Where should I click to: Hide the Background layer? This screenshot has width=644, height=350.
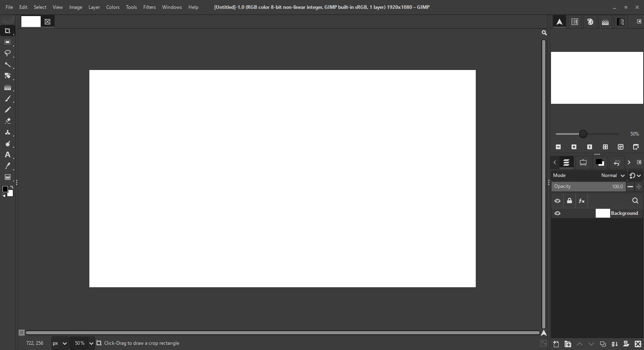coord(557,213)
